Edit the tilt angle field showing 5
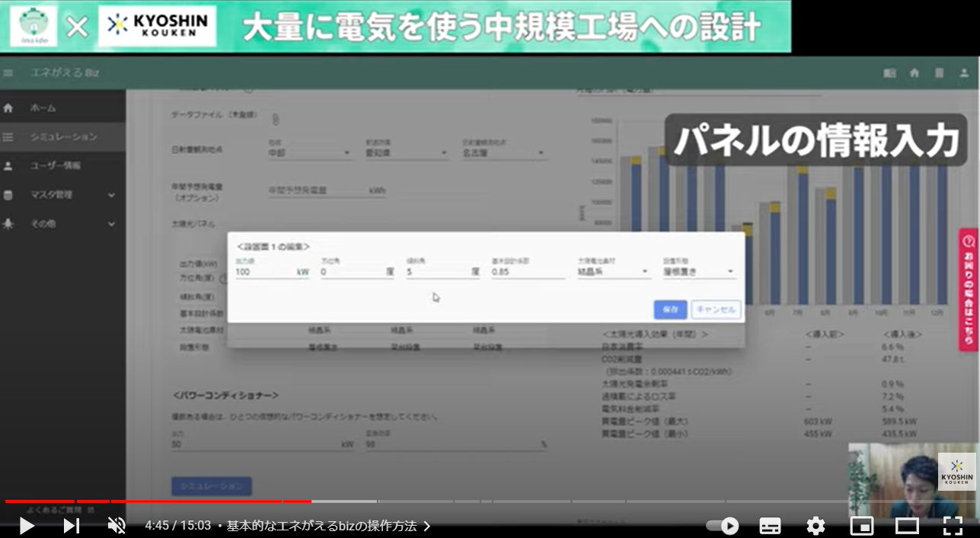The image size is (980, 538). point(443,271)
